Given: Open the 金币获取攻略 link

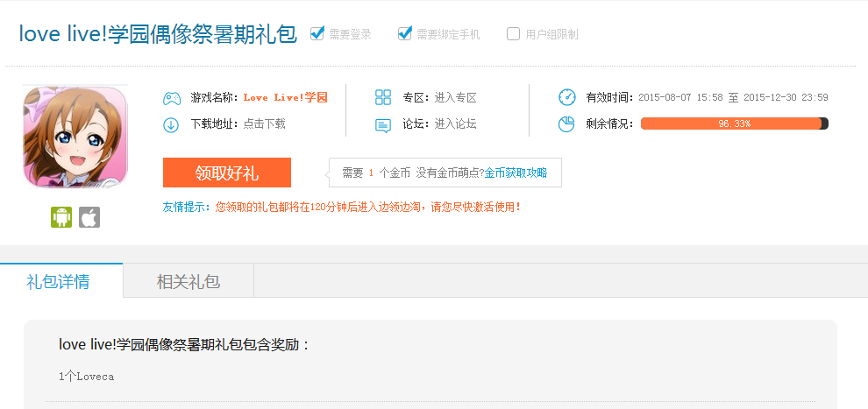Looking at the screenshot, I should click(x=516, y=173).
